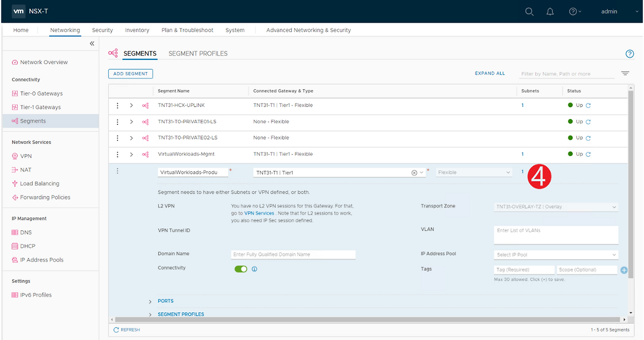Click the TNT31-HCX-UPLINK segment icon
644x340 pixels.
click(x=145, y=106)
